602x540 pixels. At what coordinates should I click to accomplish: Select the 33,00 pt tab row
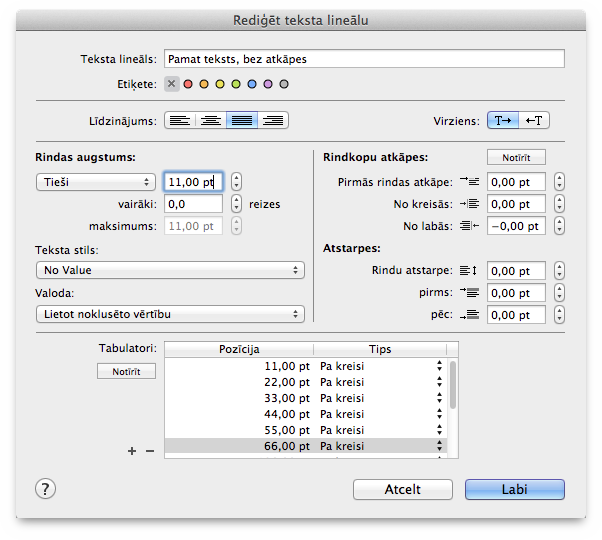pyautogui.click(x=306, y=398)
